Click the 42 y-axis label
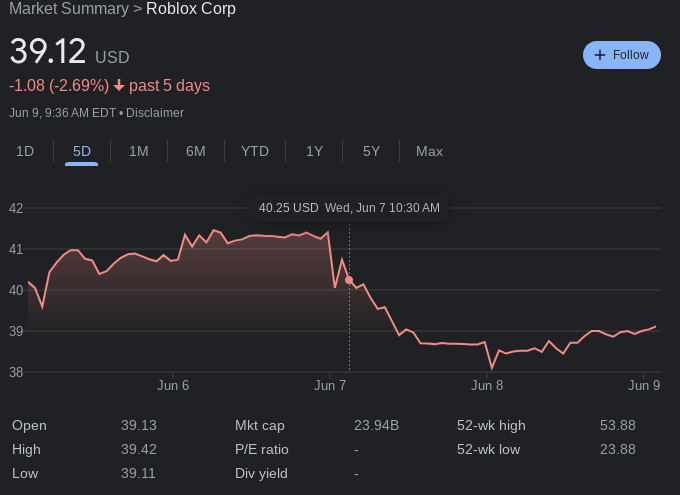The height and width of the screenshot is (495, 680). click(16, 208)
